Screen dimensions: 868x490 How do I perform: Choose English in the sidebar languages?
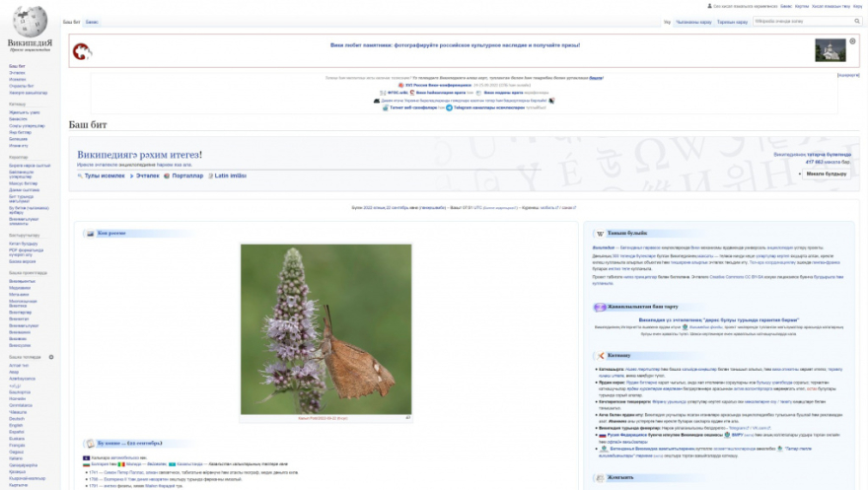(16, 424)
